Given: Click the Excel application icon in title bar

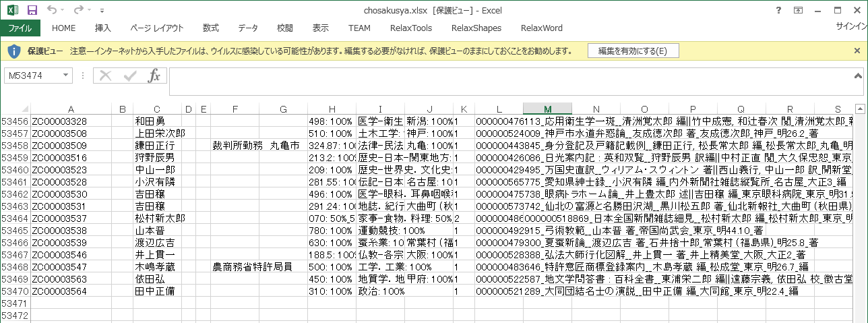Looking at the screenshot, I should 11,11.
